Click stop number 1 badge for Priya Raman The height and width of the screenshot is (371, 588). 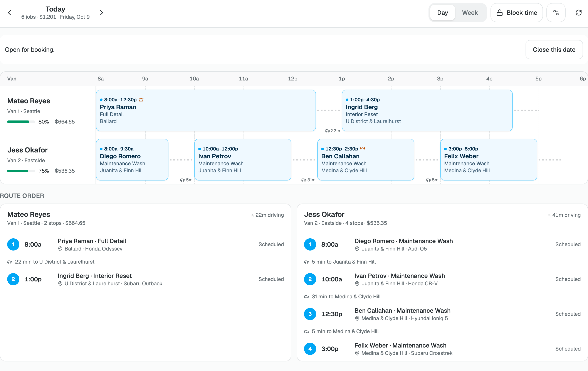(13, 244)
